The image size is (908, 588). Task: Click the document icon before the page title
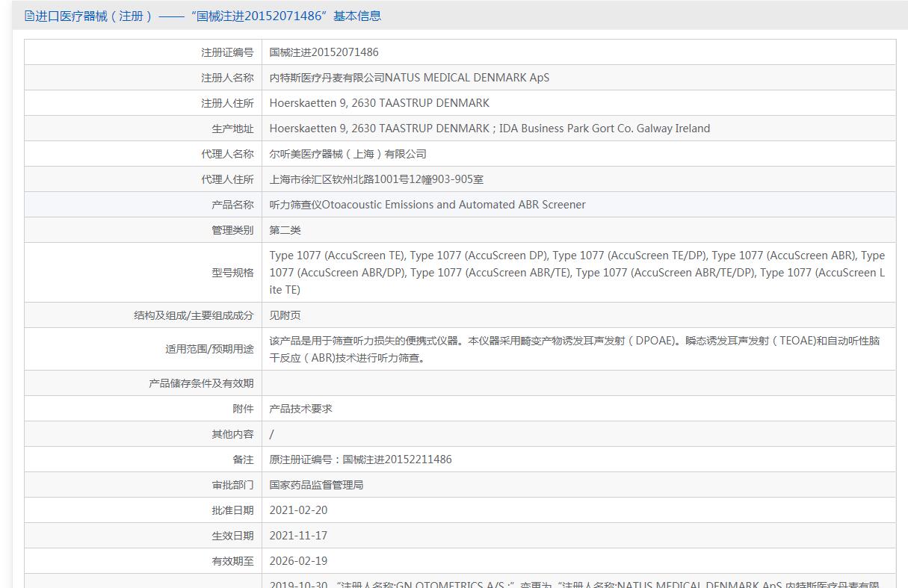(x=29, y=16)
